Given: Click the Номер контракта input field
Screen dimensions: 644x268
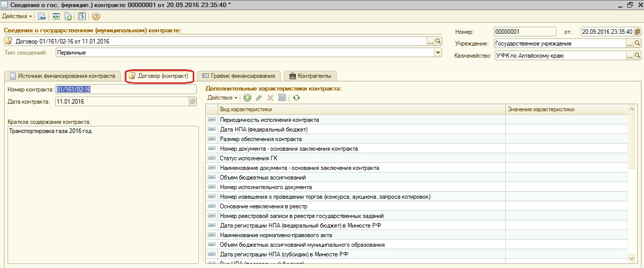Looking at the screenshot, I should pyautogui.click(x=125, y=90).
